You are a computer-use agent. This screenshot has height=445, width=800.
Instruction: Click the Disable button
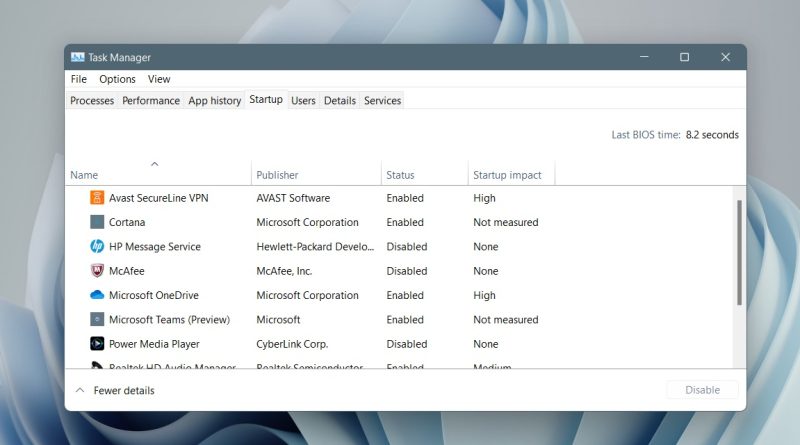[x=703, y=390]
